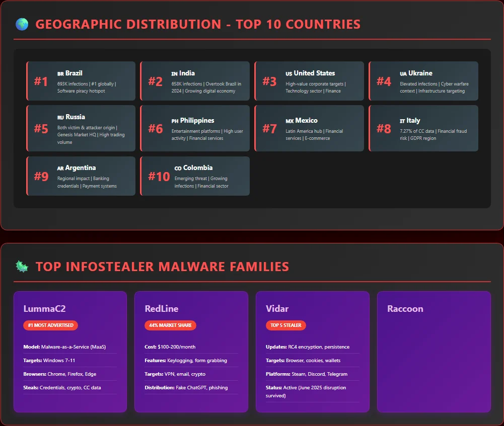
Task: Select the RedLine card title
Action: [x=161, y=308]
